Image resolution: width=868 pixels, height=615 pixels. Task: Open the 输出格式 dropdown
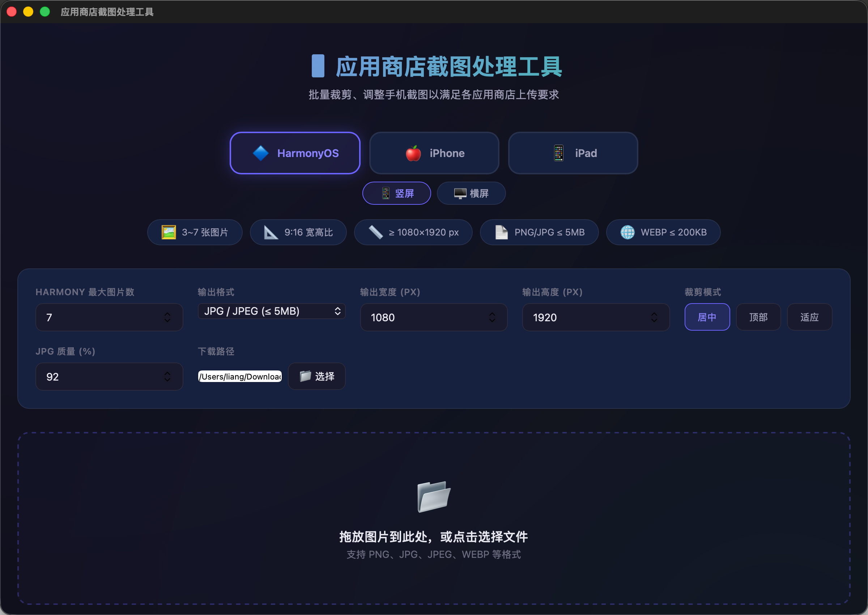click(271, 311)
